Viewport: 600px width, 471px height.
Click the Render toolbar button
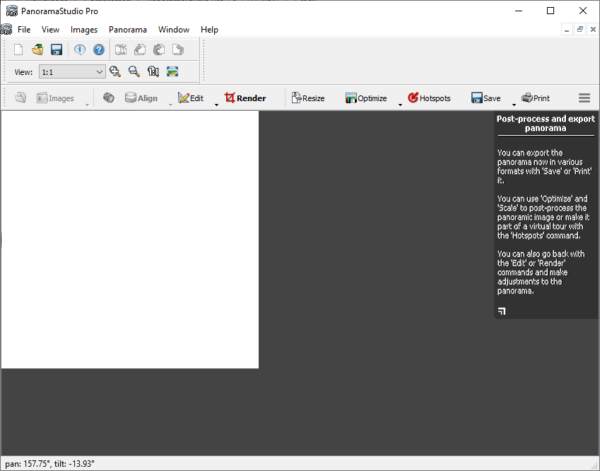245,98
